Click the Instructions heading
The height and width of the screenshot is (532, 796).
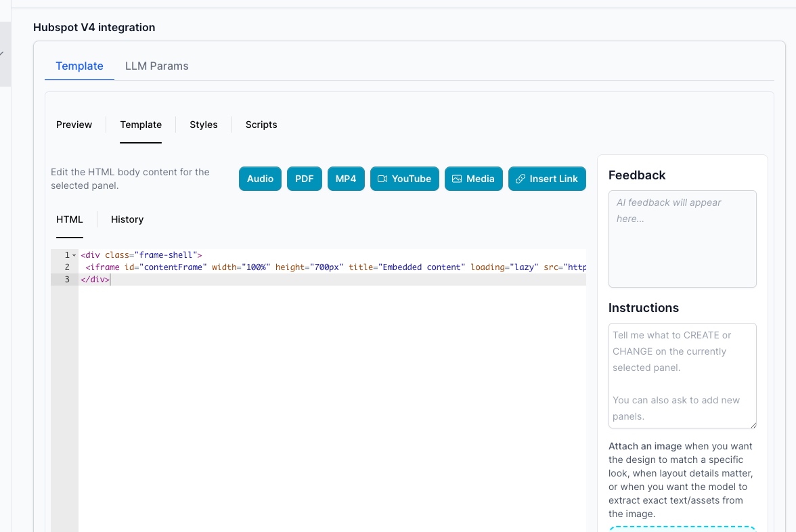(643, 307)
